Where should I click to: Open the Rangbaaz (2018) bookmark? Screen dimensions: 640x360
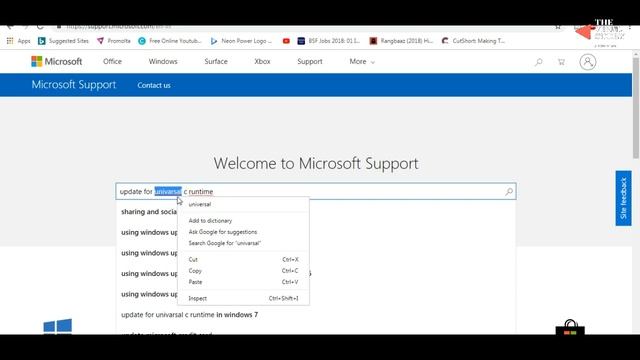click(x=401, y=41)
